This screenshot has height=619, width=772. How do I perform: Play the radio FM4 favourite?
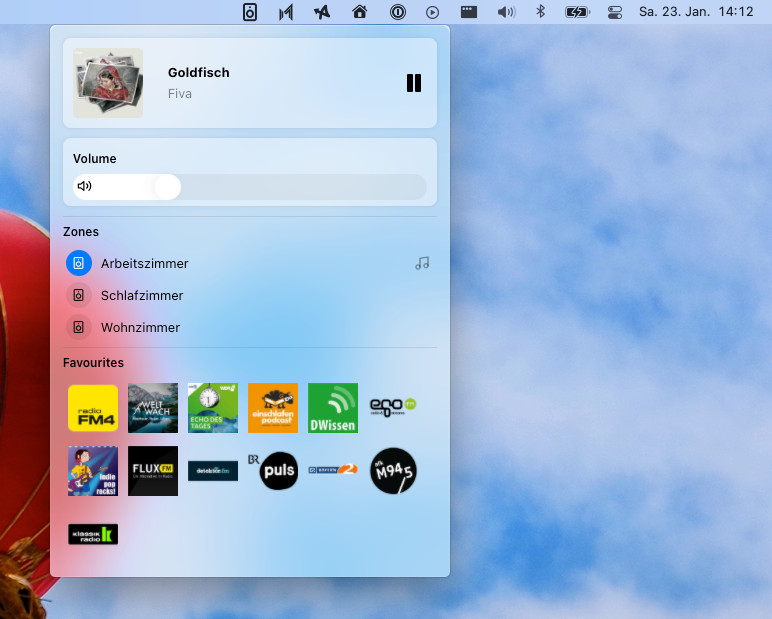pyautogui.click(x=93, y=408)
